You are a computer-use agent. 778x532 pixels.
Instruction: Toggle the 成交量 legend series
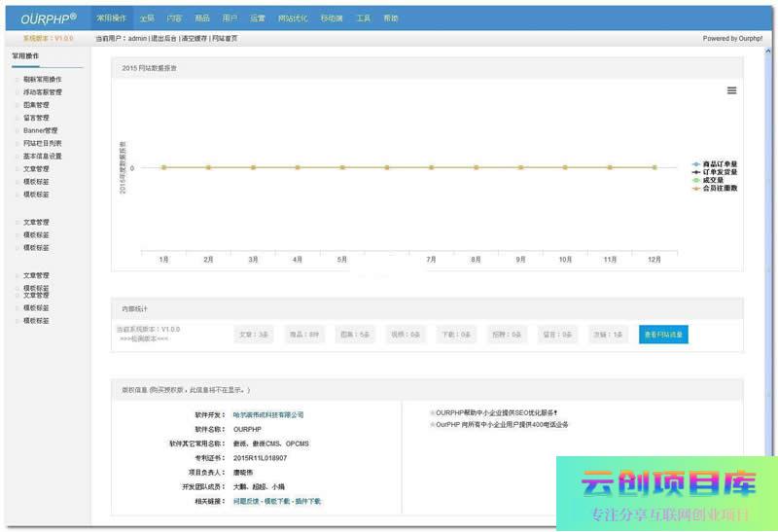(713, 180)
